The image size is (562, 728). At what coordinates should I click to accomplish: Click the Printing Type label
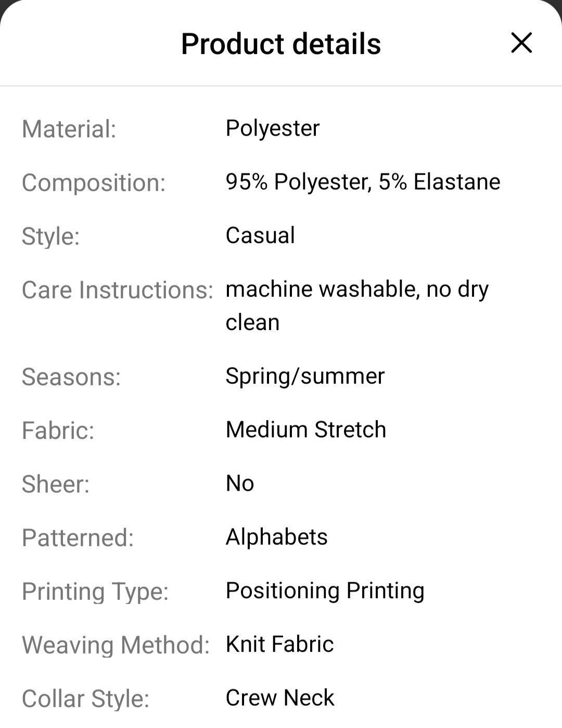(x=95, y=592)
